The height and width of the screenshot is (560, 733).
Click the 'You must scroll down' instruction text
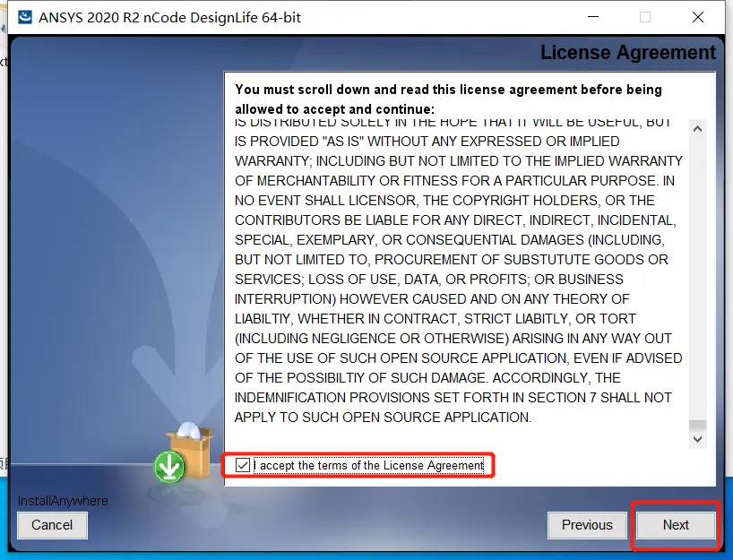point(448,99)
